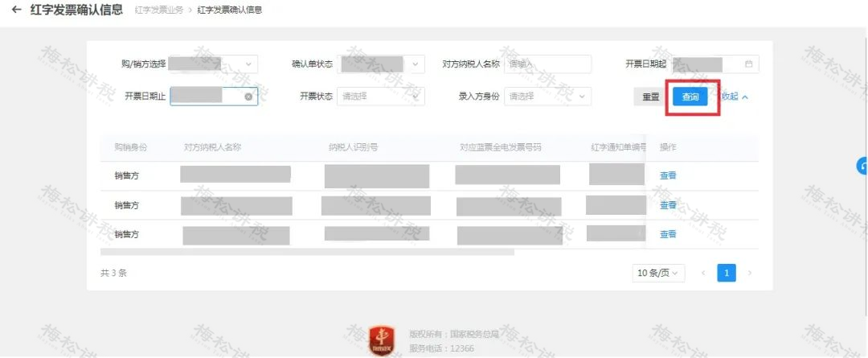Click the table's horizontal scrollbar
868x358 pixels.
pos(307,252)
